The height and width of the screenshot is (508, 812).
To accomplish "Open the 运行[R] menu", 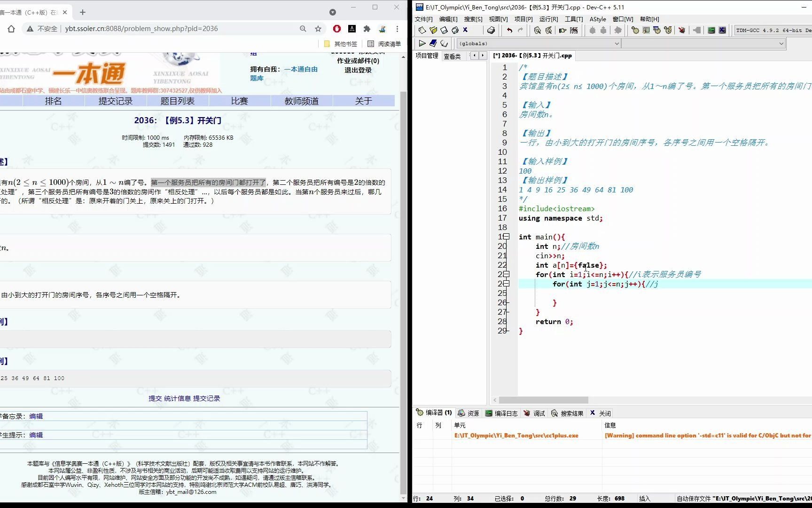I will pos(548,19).
